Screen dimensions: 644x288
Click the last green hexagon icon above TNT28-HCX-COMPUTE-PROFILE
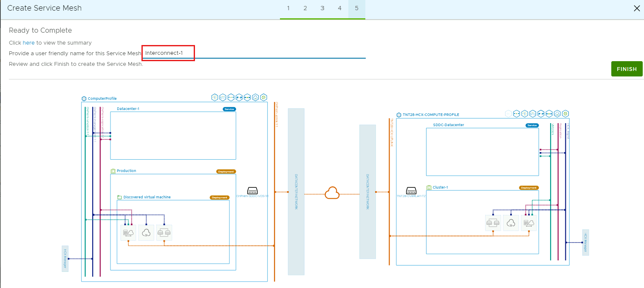point(565,113)
